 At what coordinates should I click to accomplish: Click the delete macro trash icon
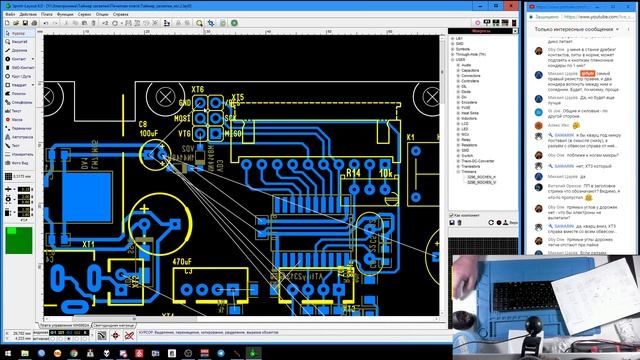[x=460, y=222]
